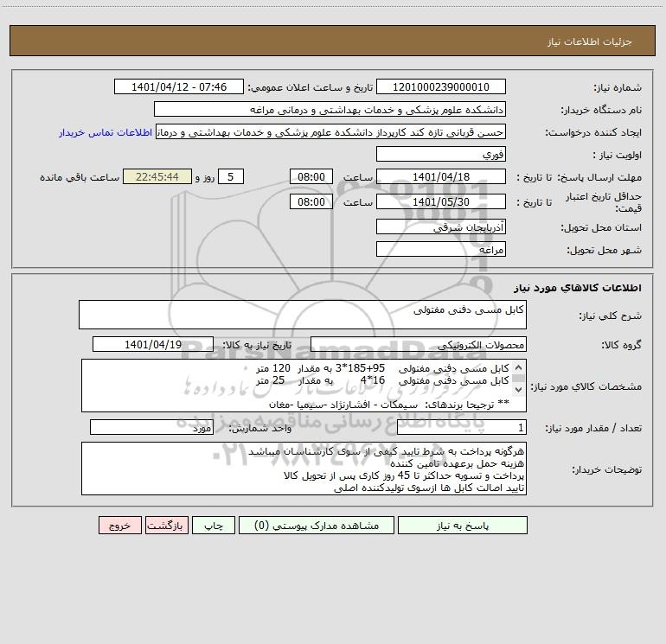Click buyer organization name field
Screen dimensions: 666x644
click(x=330, y=110)
